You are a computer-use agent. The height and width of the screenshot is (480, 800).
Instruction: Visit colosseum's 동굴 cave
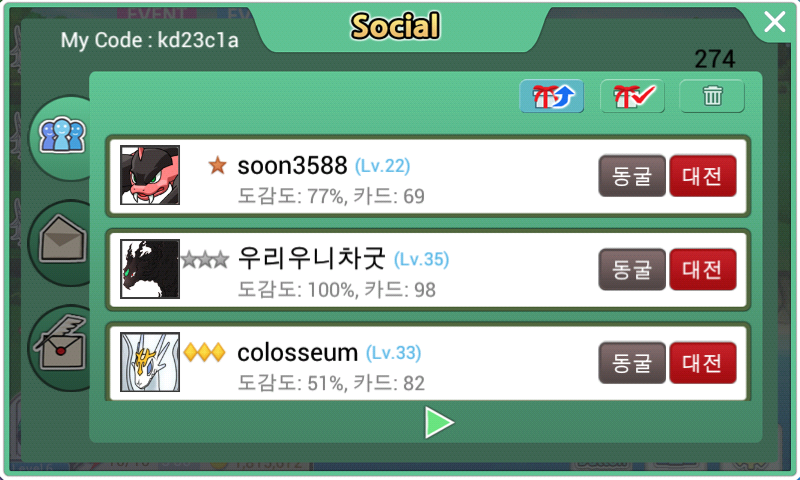tap(632, 363)
